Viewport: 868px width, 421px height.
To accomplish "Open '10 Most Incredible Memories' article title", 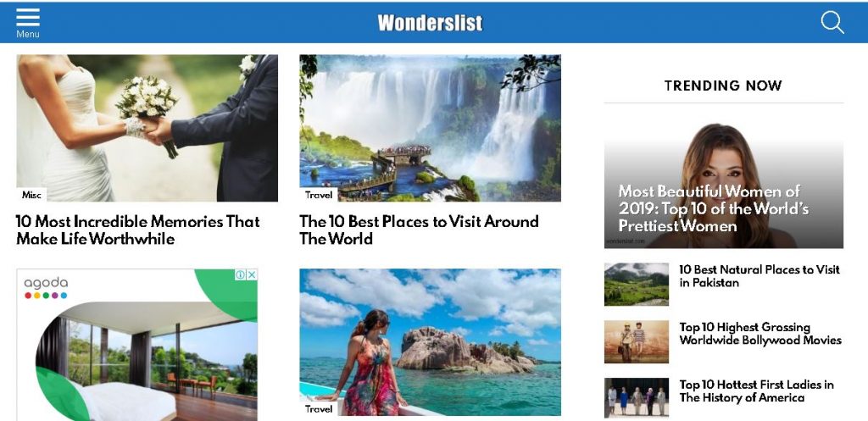I will click(x=138, y=230).
